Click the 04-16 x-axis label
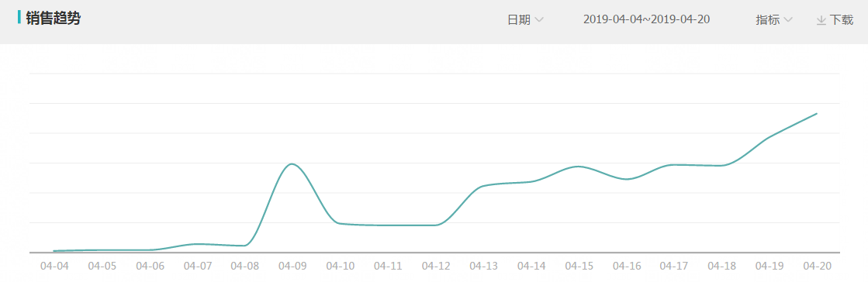This screenshot has width=868, height=282. point(627,266)
